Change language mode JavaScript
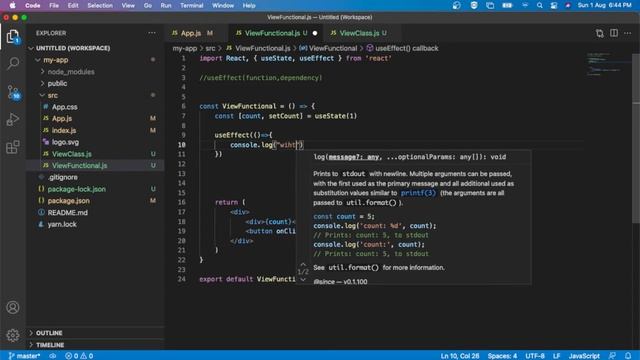This screenshot has height=360, width=640. click(584, 356)
